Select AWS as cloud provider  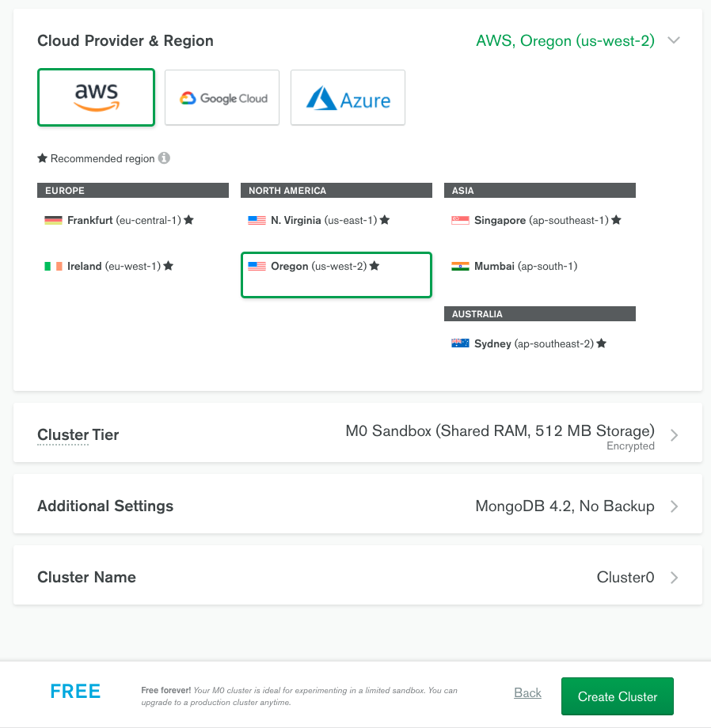click(x=96, y=97)
